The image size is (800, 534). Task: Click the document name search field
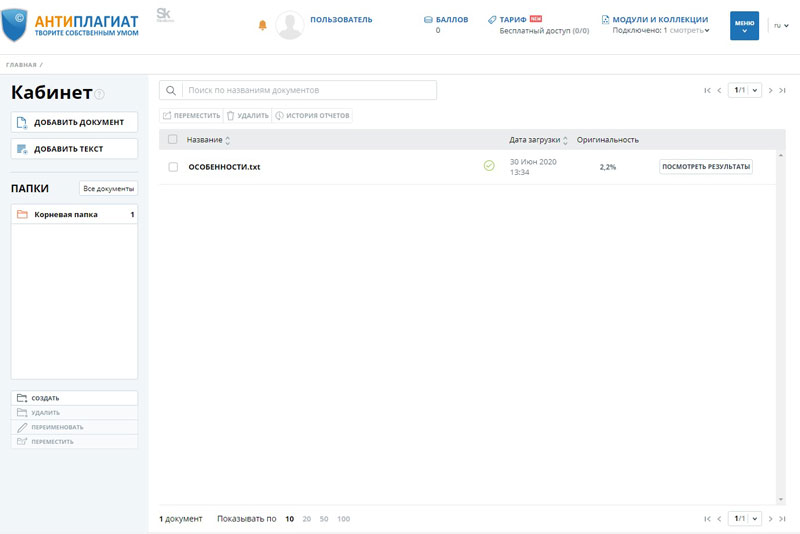coord(308,90)
